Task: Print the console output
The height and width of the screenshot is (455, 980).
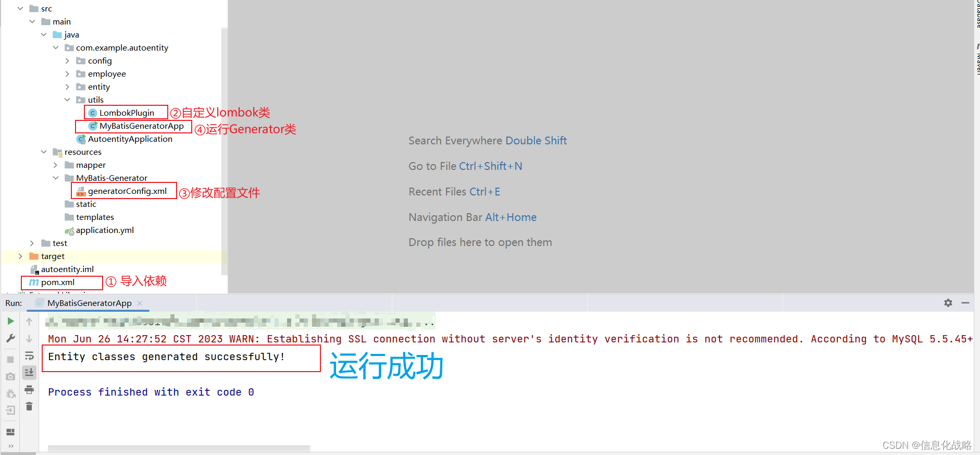Action: tap(29, 389)
